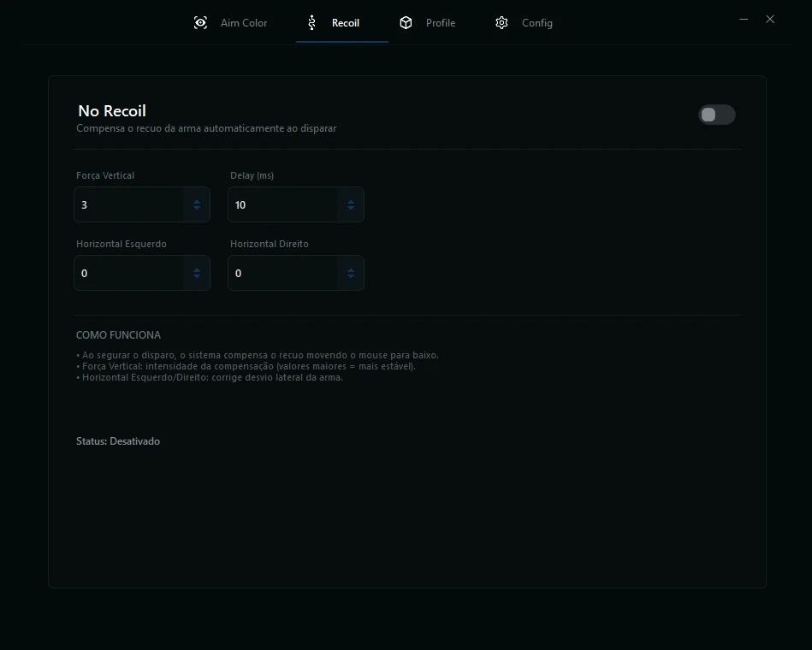Click "Horizontal Esquerdo/Direito: corrige desvio lateral" line
The height and width of the screenshot is (650, 812).
[210, 377]
